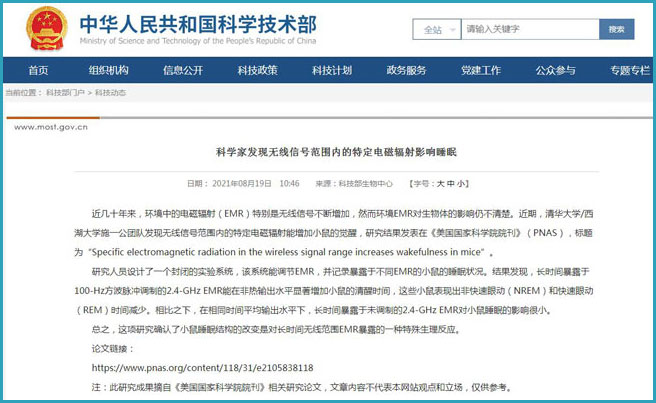The height and width of the screenshot is (403, 656).
Task: Open the 科技政策 menu item
Action: [x=257, y=71]
